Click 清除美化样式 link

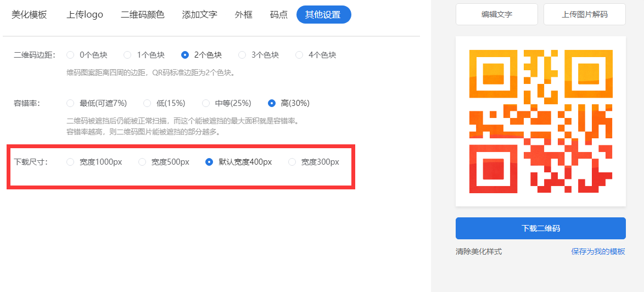(479, 251)
